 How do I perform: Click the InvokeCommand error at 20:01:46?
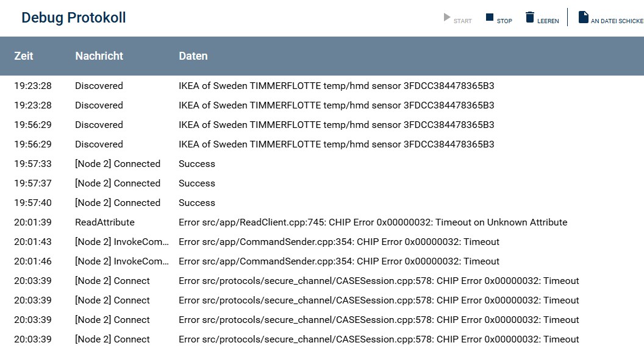tap(121, 261)
